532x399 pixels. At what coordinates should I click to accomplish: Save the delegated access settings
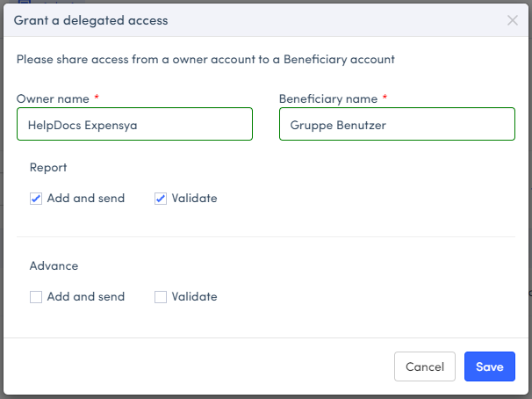click(489, 366)
